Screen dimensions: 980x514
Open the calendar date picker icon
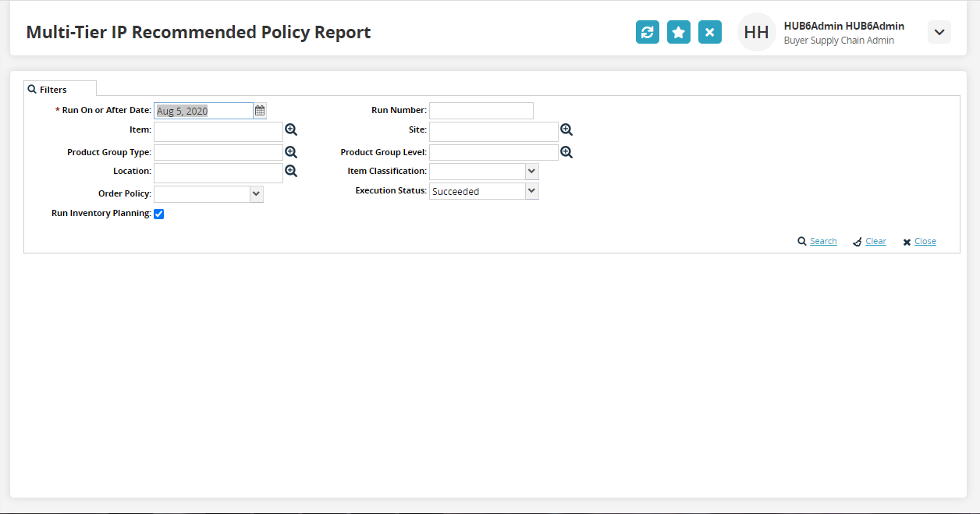point(260,111)
